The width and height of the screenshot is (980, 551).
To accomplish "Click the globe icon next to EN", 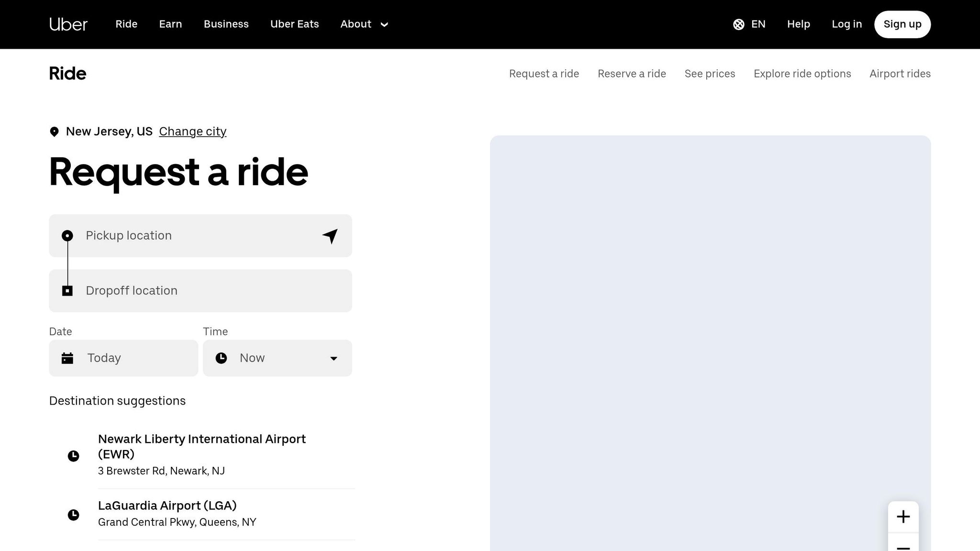I will 739,24.
